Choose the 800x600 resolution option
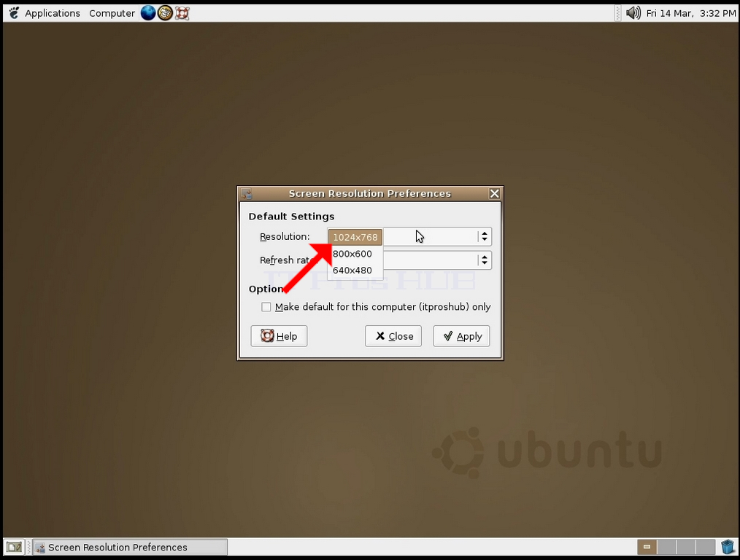This screenshot has height=560, width=740. coord(352,254)
